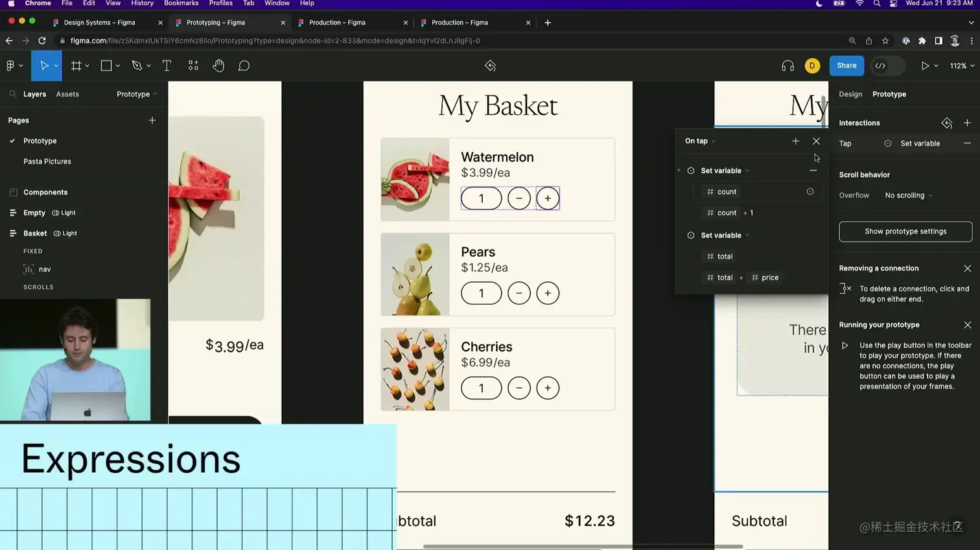Select the Basket layer

(x=35, y=233)
